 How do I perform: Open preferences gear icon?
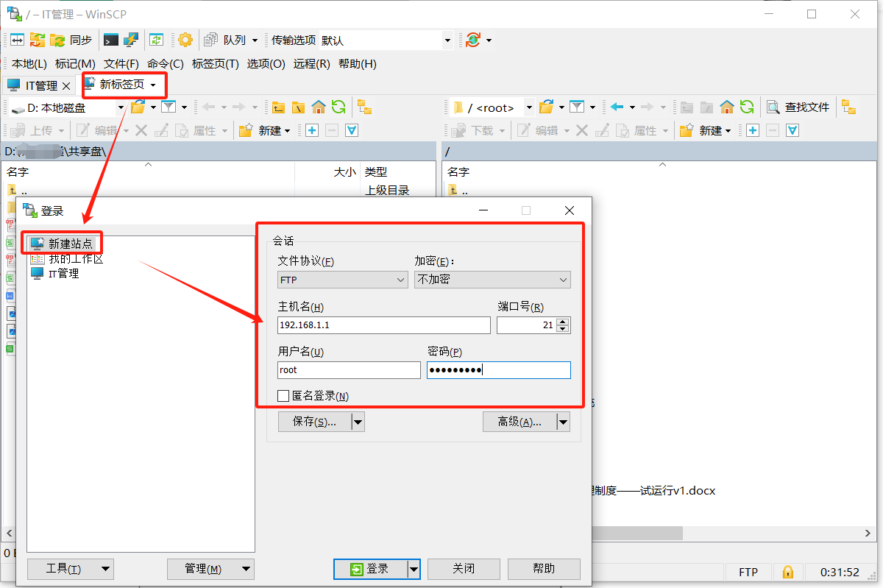185,40
